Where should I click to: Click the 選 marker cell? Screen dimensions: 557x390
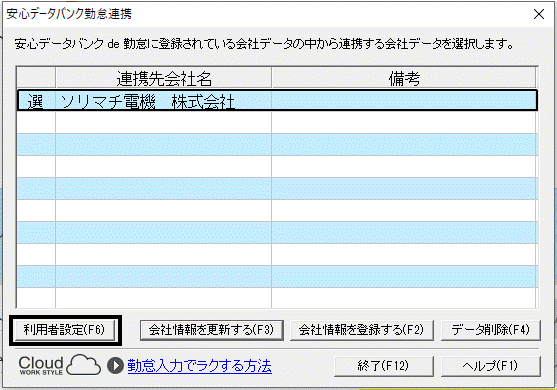36,101
